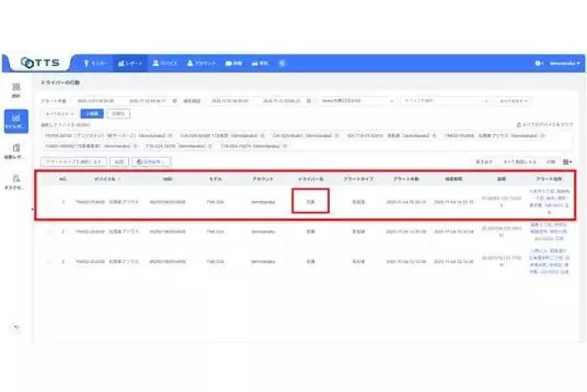Tick the checkbox for table row 3

pos(48,261)
